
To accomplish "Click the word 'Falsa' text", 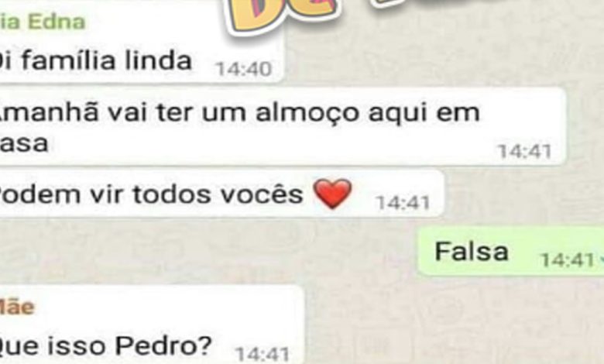I will pos(472,252).
